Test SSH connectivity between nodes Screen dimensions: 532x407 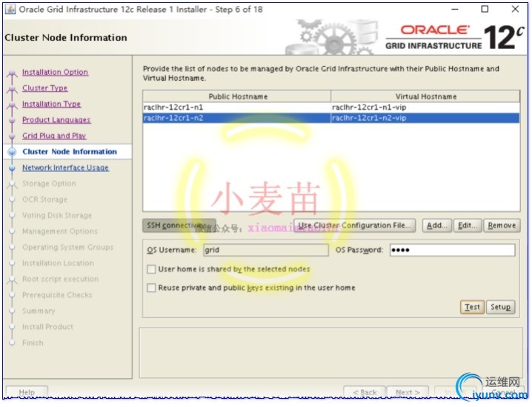coord(472,307)
